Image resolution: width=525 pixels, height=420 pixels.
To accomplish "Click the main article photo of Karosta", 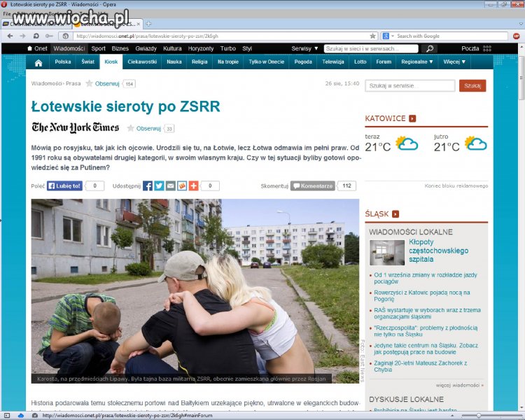I will click(x=195, y=291).
